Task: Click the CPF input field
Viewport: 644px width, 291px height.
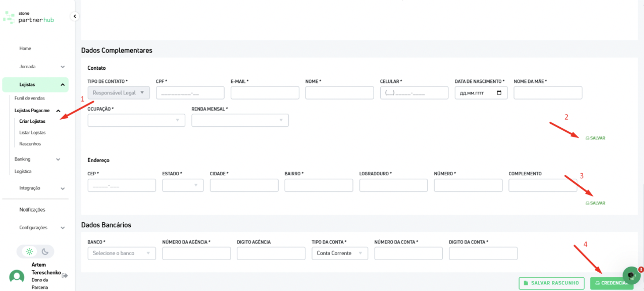Action: pos(190,93)
